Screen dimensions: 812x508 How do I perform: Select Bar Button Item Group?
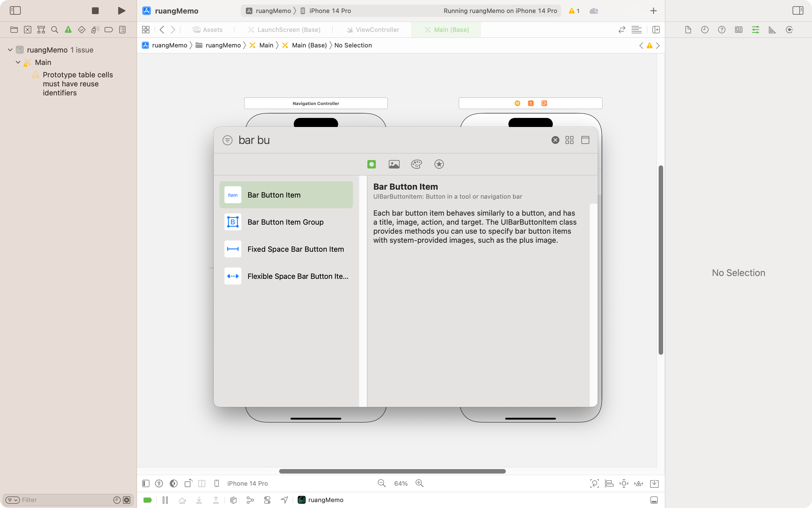(x=286, y=222)
